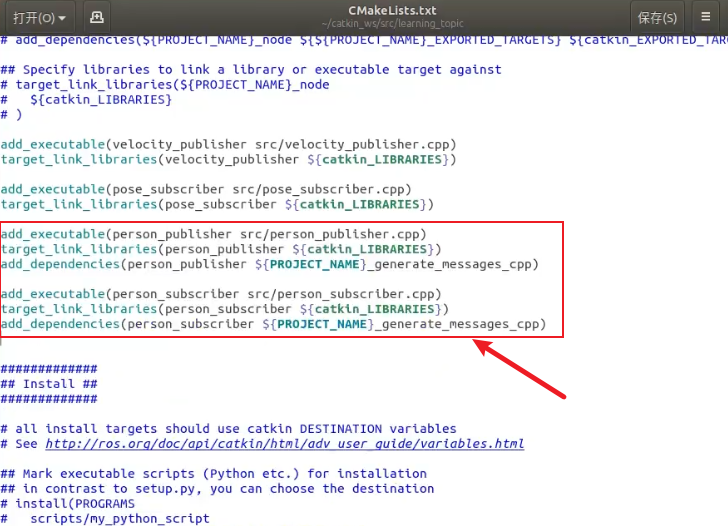Click comment '## Mark executable scripts (Python etc.)'

tap(214, 474)
